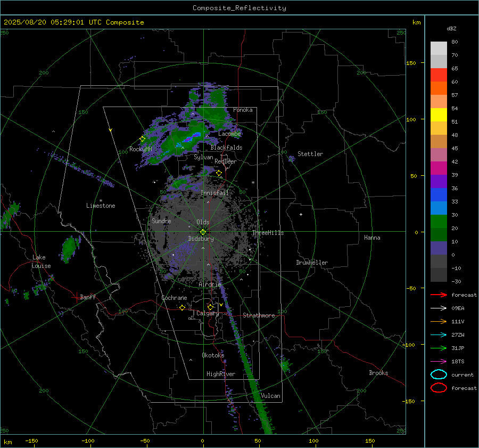479x448 pixels.
Task: Select the orange 111V arrow icon
Action: coord(439,321)
